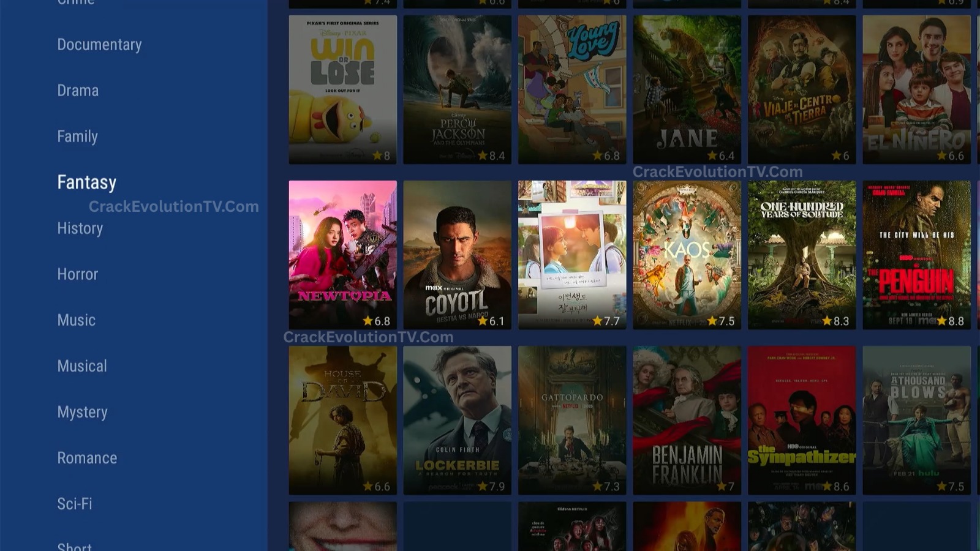Choose the Musical genre

pos(82,366)
